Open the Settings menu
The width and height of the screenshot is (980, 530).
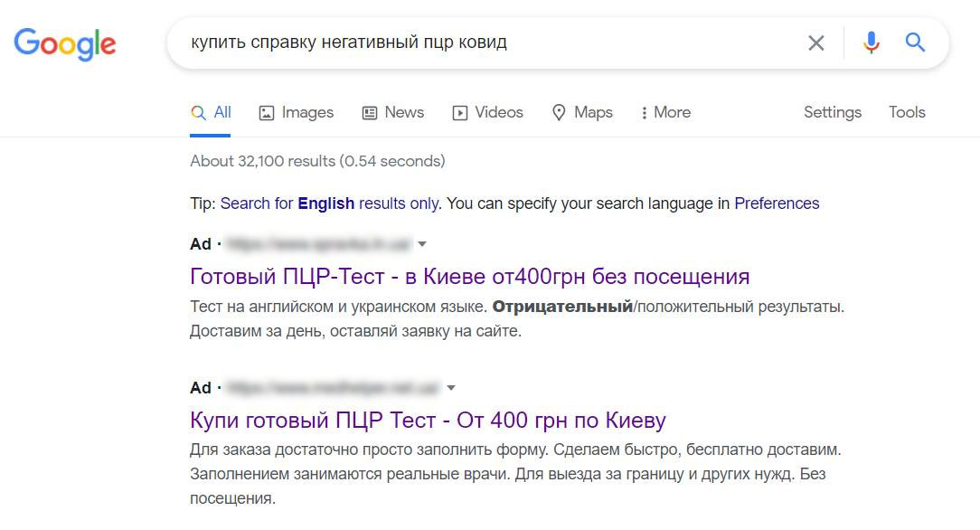(x=832, y=113)
